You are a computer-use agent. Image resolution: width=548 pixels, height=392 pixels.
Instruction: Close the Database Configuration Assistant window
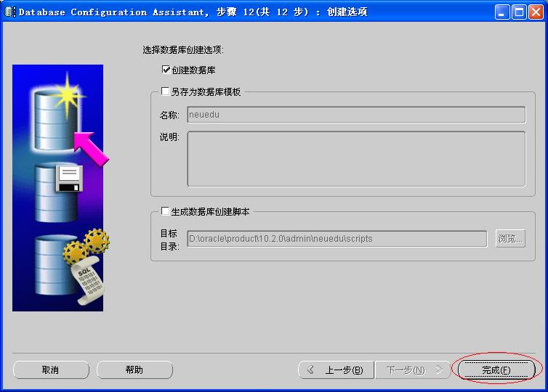(x=536, y=12)
